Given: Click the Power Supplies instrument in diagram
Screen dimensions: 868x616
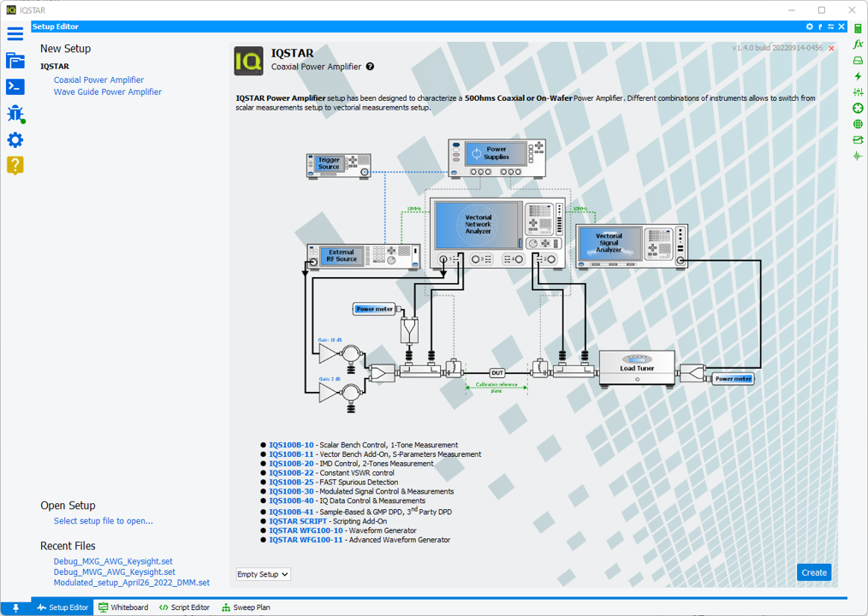Looking at the screenshot, I should 497,157.
